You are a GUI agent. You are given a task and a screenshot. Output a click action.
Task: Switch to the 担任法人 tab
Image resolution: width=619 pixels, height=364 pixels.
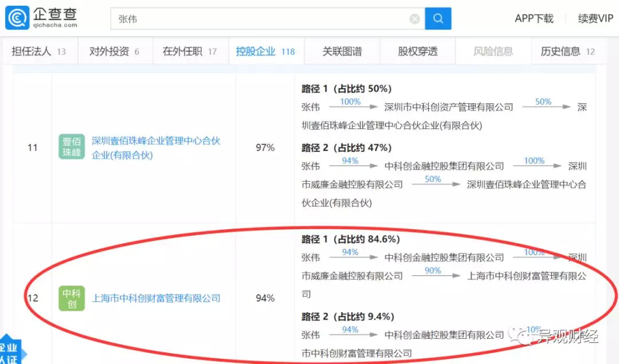(39, 52)
